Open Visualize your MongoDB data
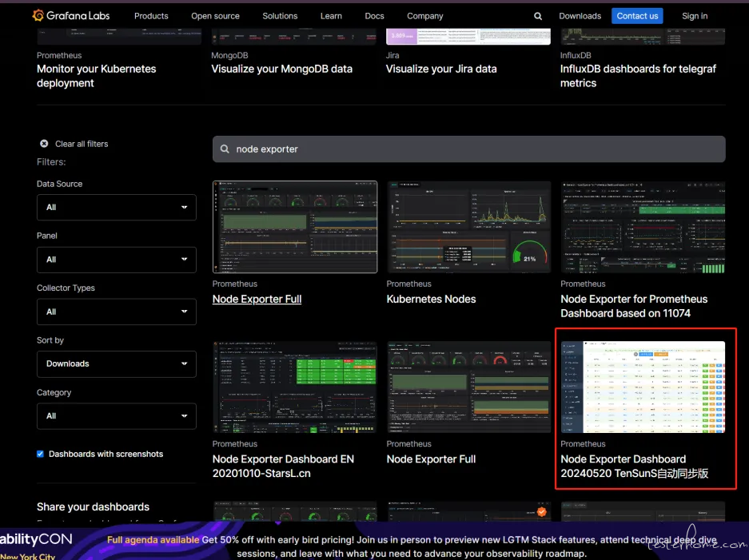Image resolution: width=749 pixels, height=560 pixels. point(282,69)
